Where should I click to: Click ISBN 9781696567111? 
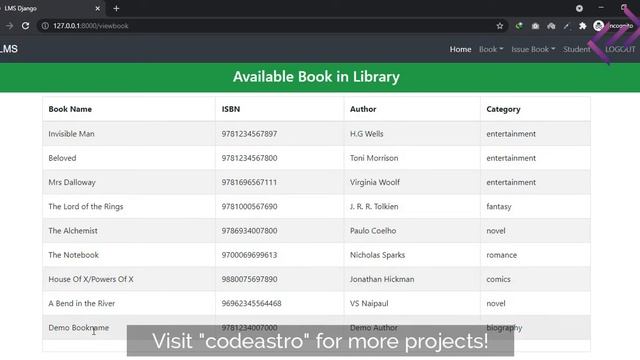point(249,182)
